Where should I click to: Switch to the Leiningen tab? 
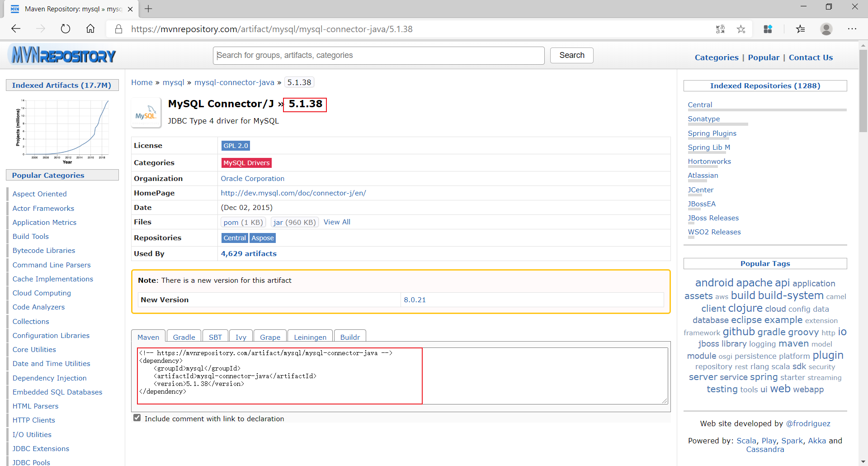(x=310, y=337)
